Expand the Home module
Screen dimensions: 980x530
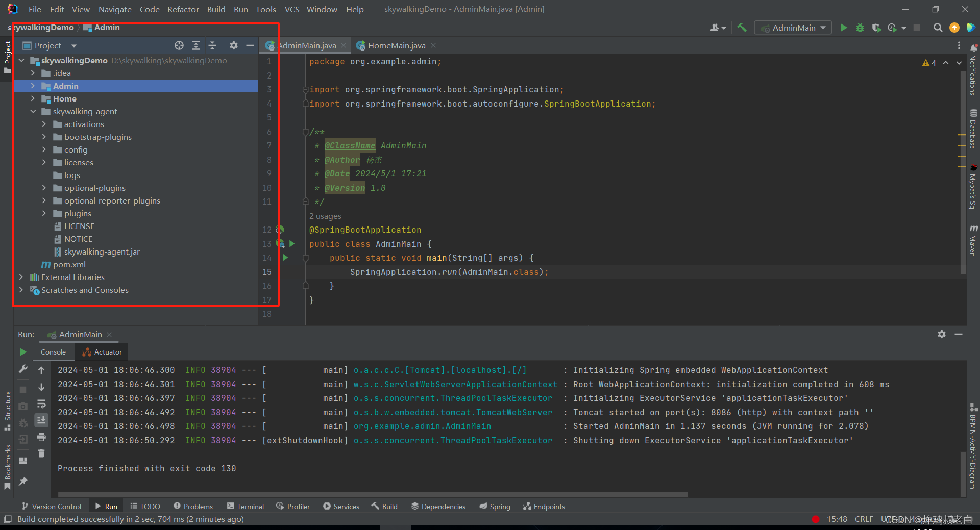pyautogui.click(x=33, y=98)
